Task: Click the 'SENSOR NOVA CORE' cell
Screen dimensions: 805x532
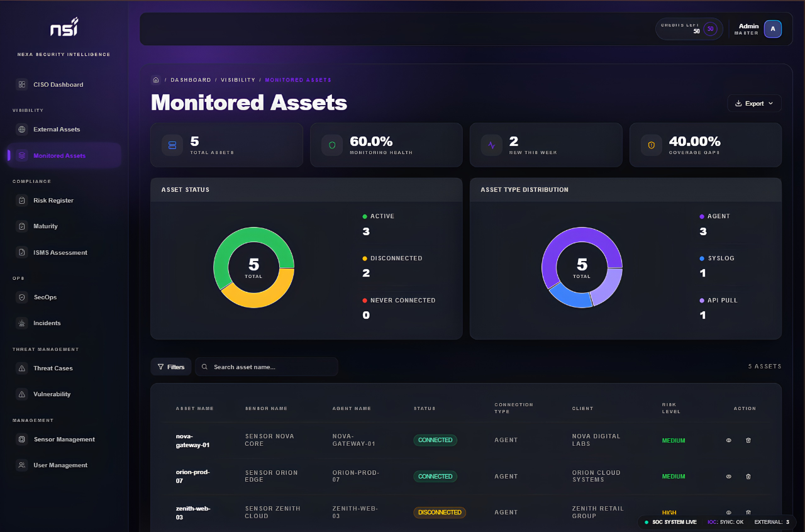Action: 269,440
